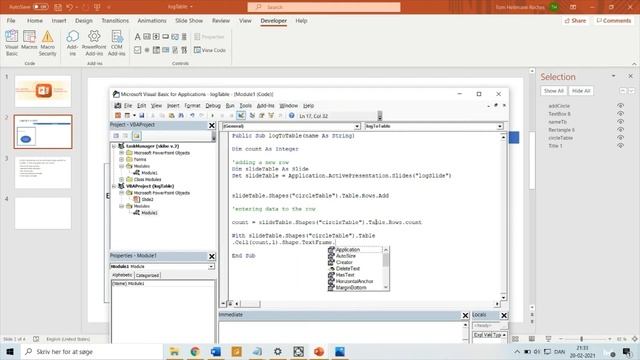The height and width of the screenshot is (360, 640).
Task: Click Show All in Selection pane
Action: tap(553, 91)
